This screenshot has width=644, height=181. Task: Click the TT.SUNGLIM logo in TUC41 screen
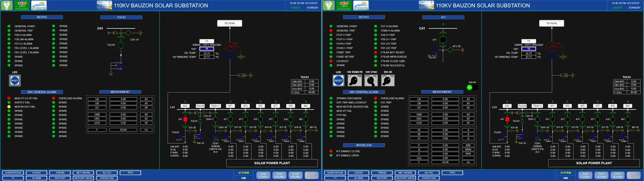tap(39, 5)
